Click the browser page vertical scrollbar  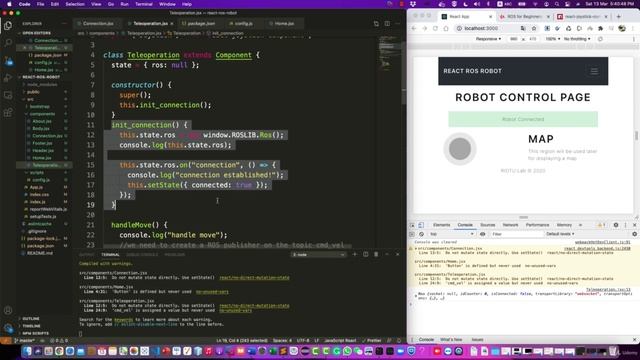pyautogui.click(x=636, y=135)
